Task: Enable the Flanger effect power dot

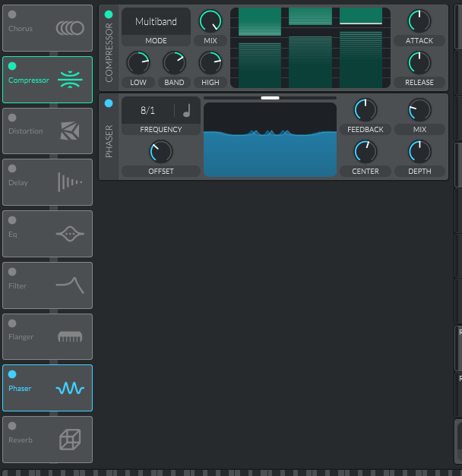Action: point(12,323)
